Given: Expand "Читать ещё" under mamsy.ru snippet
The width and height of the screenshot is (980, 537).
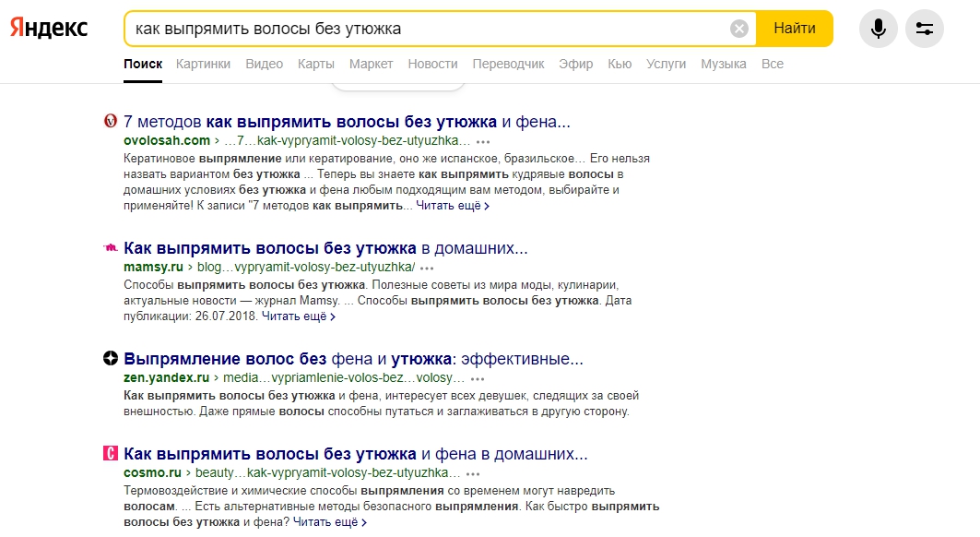Looking at the screenshot, I should click(x=298, y=316).
